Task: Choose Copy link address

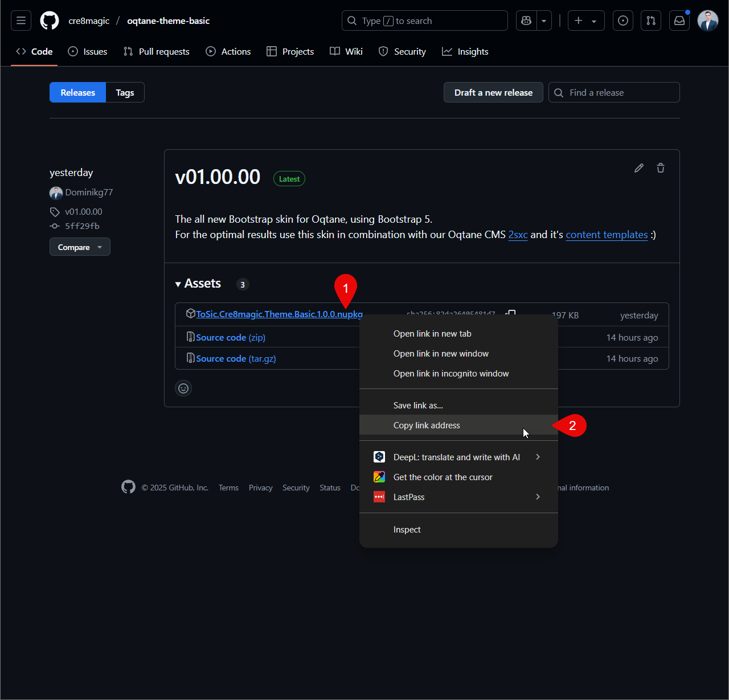Action: coord(458,425)
